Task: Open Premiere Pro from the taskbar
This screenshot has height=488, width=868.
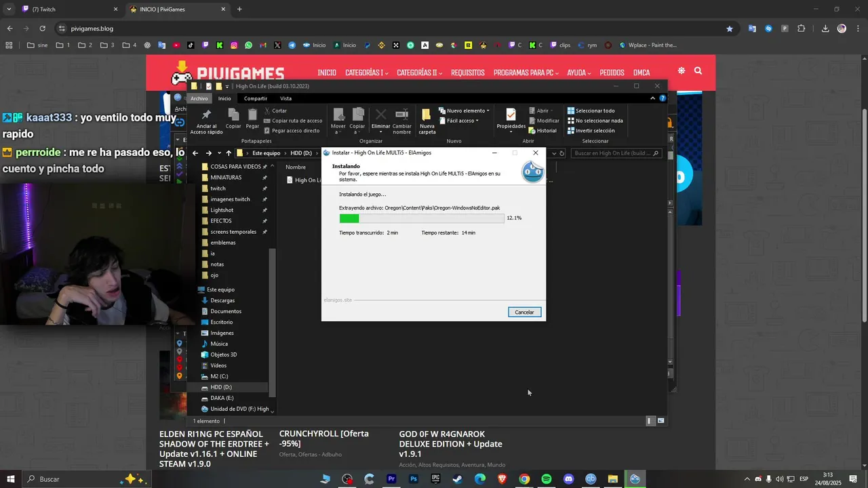Action: 391,479
